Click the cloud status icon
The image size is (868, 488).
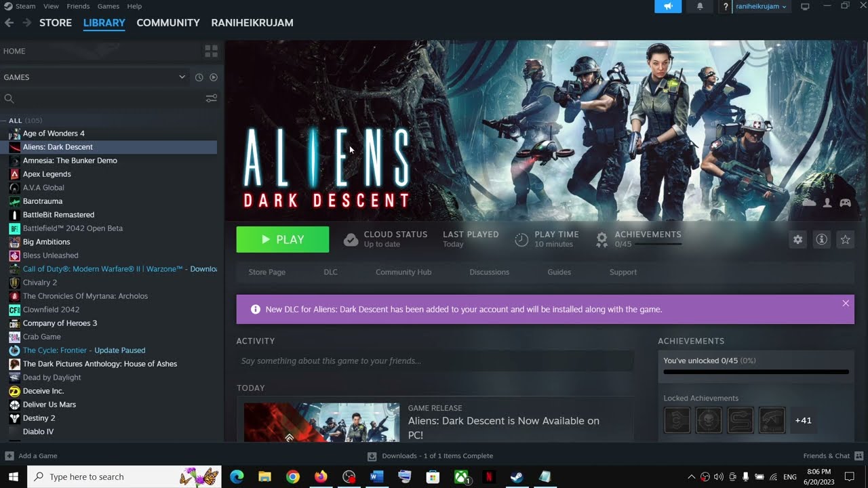pos(351,239)
